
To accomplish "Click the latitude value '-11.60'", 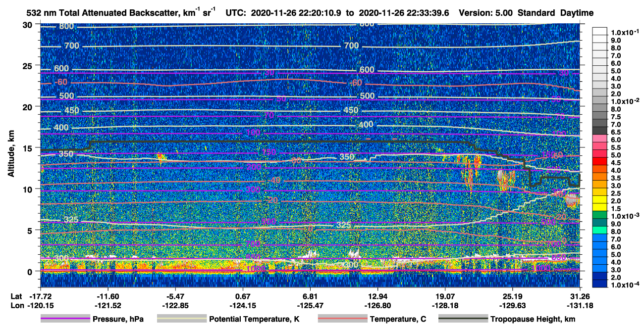I will [107, 295].
